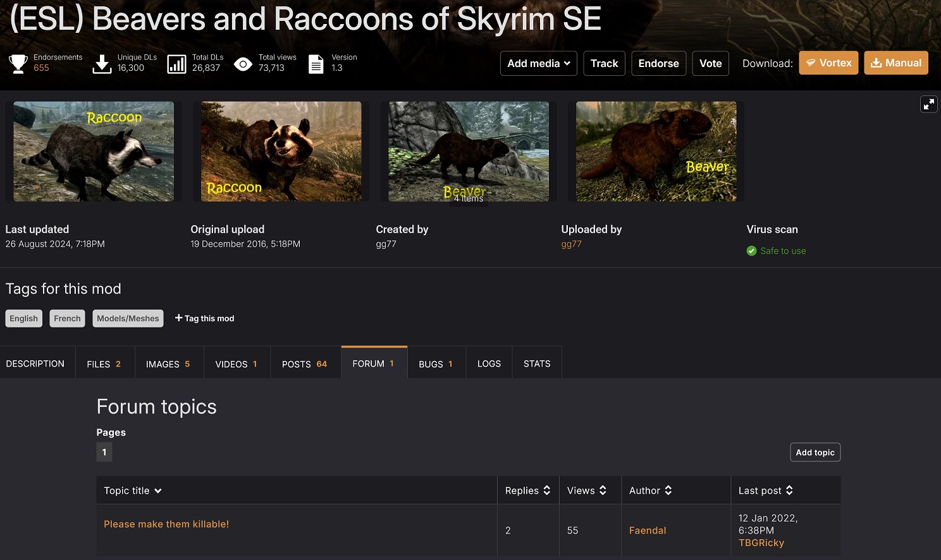Switch to the Posts tab
The image size is (941, 560).
coord(304,364)
